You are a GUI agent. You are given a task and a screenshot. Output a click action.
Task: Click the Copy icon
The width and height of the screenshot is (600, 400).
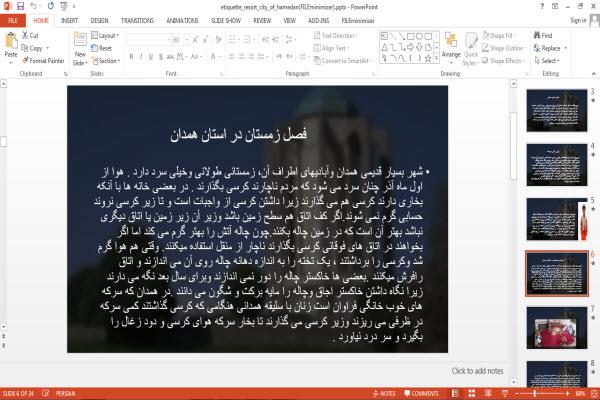25,48
